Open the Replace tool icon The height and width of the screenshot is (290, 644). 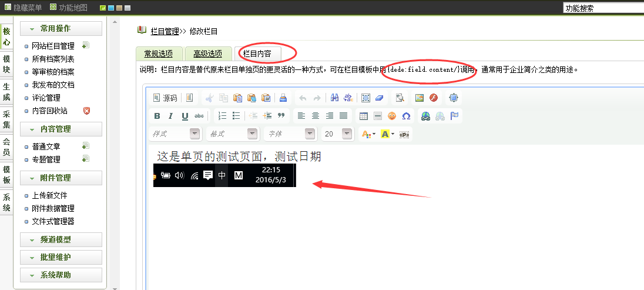tap(348, 98)
